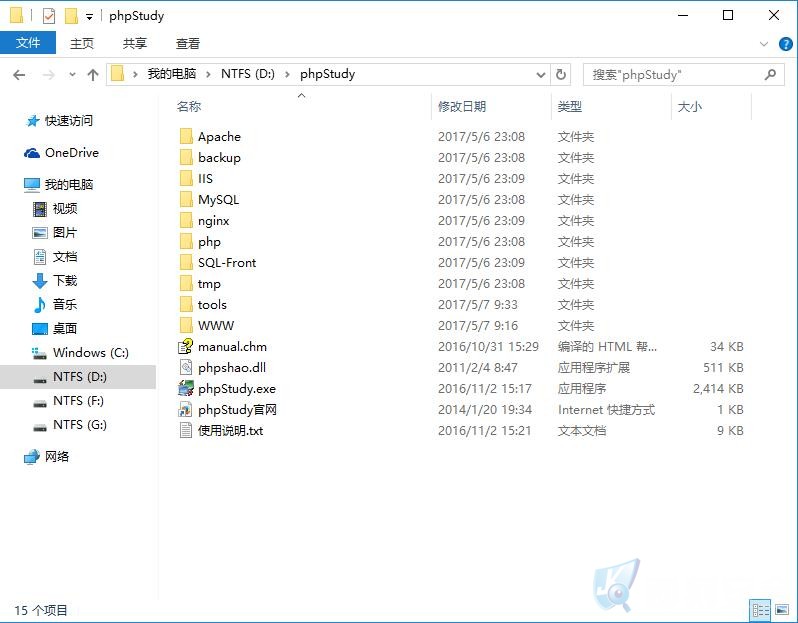Viewport: 798px width, 623px height.
Task: Expand the chevron after 我的电脑 in address bar
Action: coord(208,75)
